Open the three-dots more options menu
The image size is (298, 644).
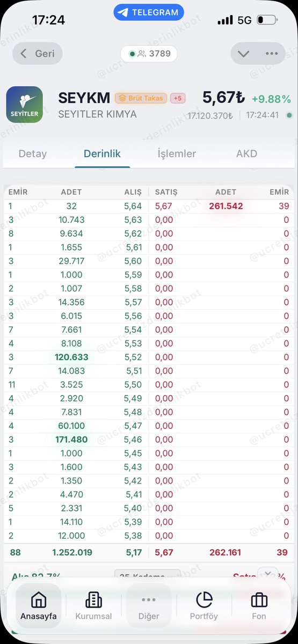pyautogui.click(x=272, y=54)
